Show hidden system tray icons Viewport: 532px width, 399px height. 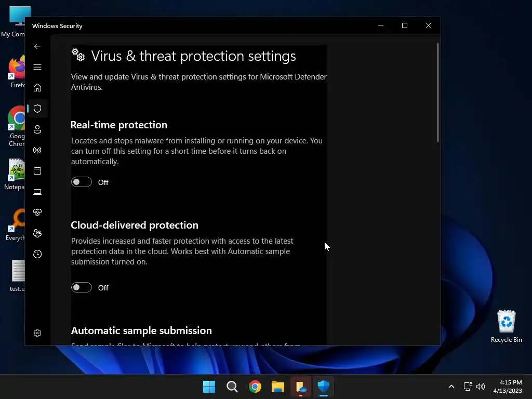[x=451, y=387]
